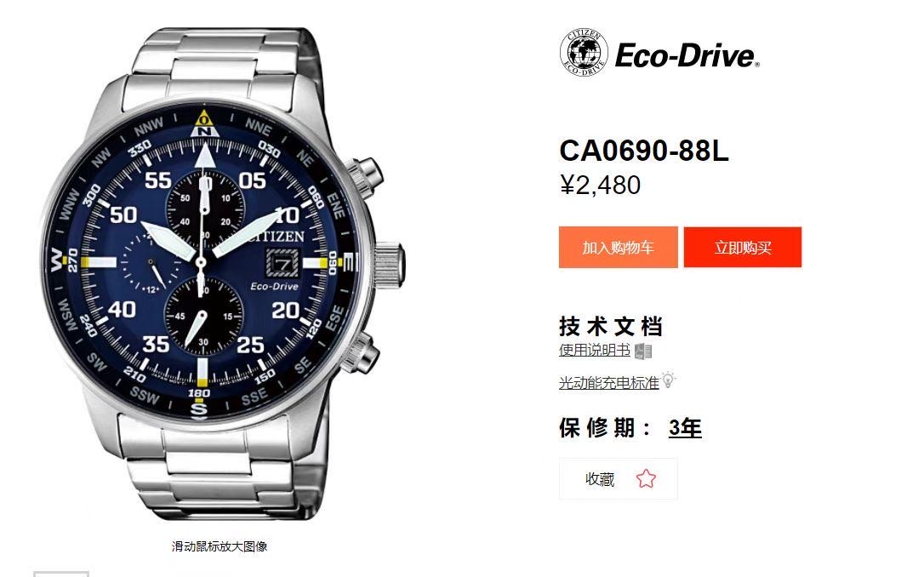Click the Citizen globe logo icon
Viewport: 924px width, 577px height.
coord(584,53)
